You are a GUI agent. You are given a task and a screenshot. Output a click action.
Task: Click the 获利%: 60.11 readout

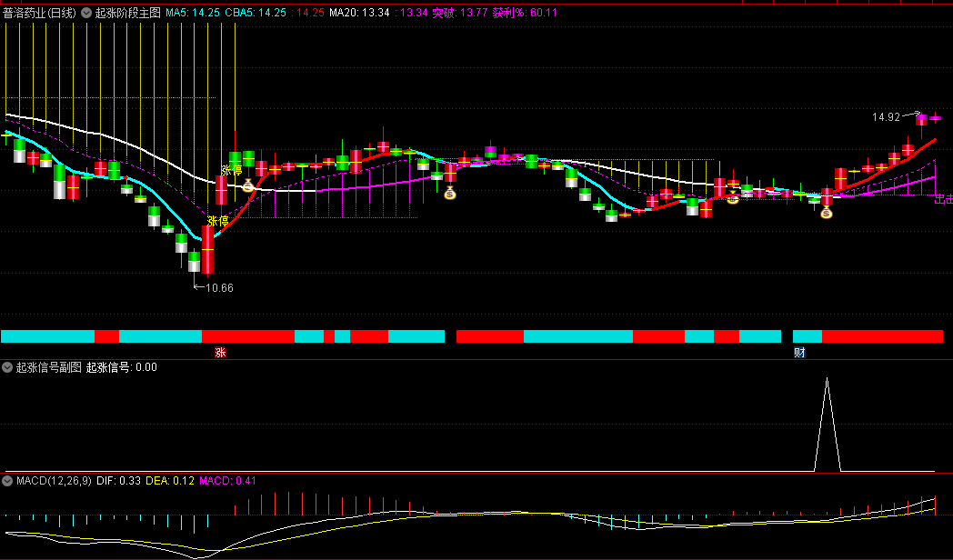[x=525, y=13]
